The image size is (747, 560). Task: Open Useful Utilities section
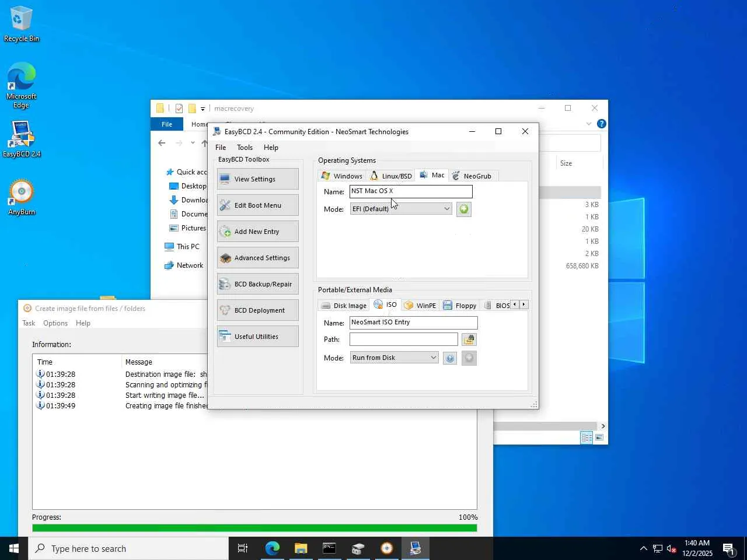(257, 337)
